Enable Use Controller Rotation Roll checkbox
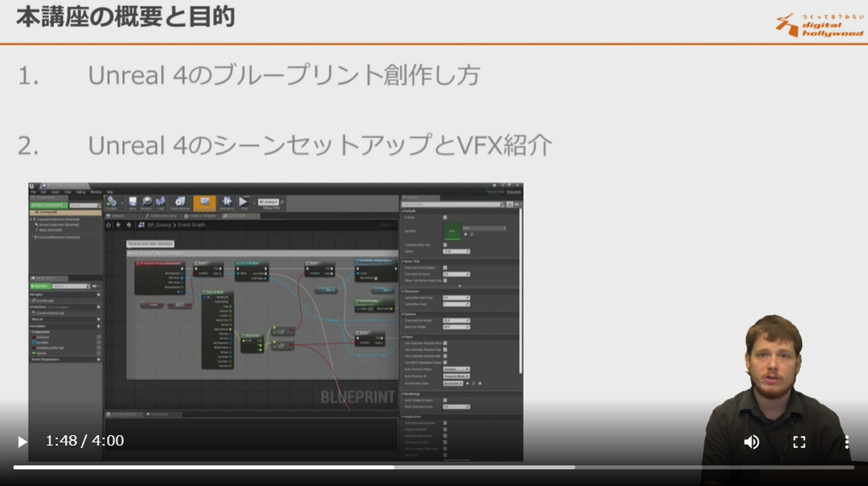868x486 pixels. 445,356
